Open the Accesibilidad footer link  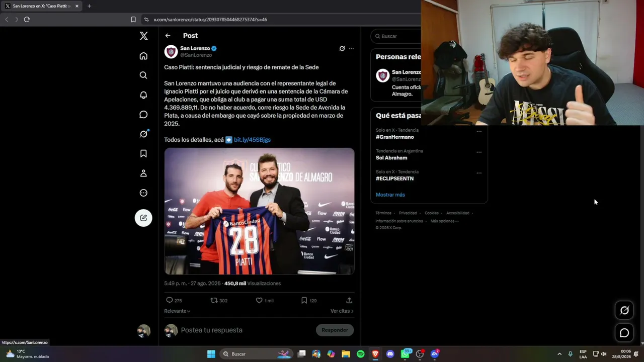point(458,213)
